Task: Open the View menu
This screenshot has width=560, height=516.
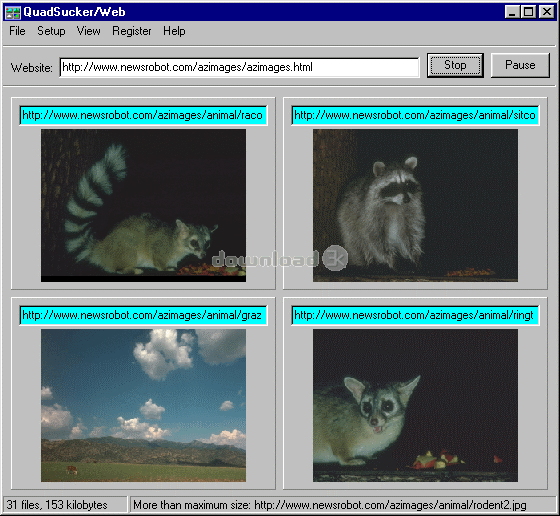Action: tap(88, 31)
